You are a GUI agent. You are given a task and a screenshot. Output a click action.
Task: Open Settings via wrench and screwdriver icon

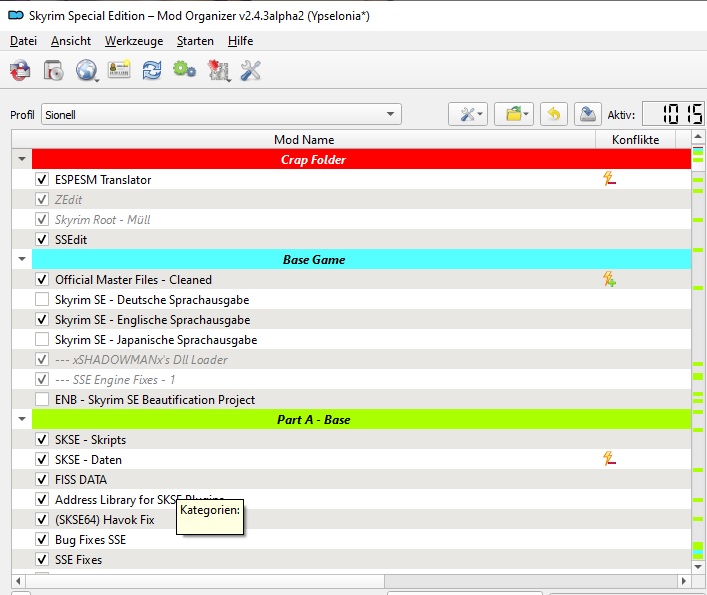tap(251, 70)
